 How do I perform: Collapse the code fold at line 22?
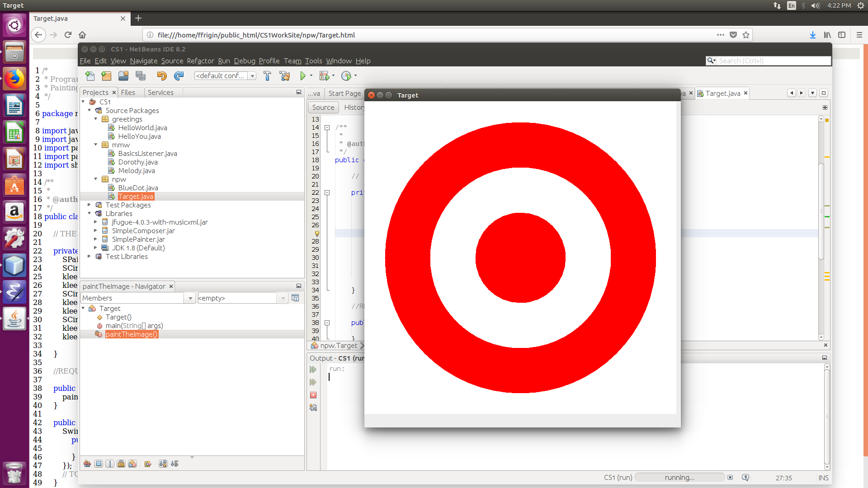tap(327, 192)
